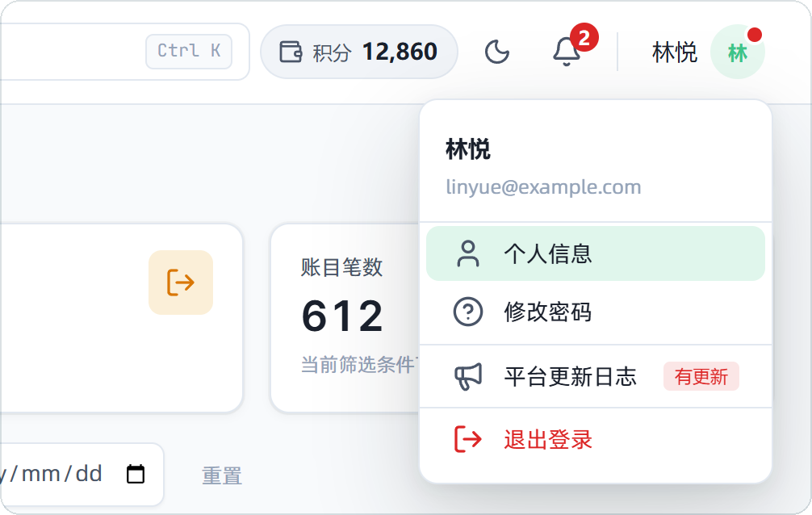Open the calendar date picker icon
Viewport: 812px width, 515px height.
(x=136, y=474)
